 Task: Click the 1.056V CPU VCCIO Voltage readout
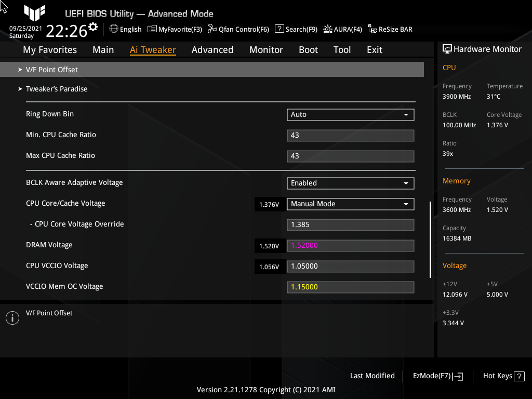tap(269, 267)
